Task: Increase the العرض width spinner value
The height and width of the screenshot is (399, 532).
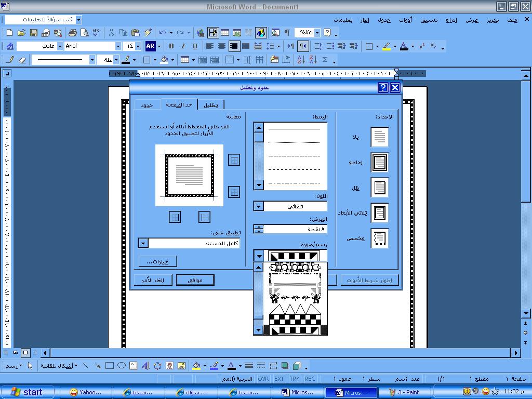Action: [259, 227]
